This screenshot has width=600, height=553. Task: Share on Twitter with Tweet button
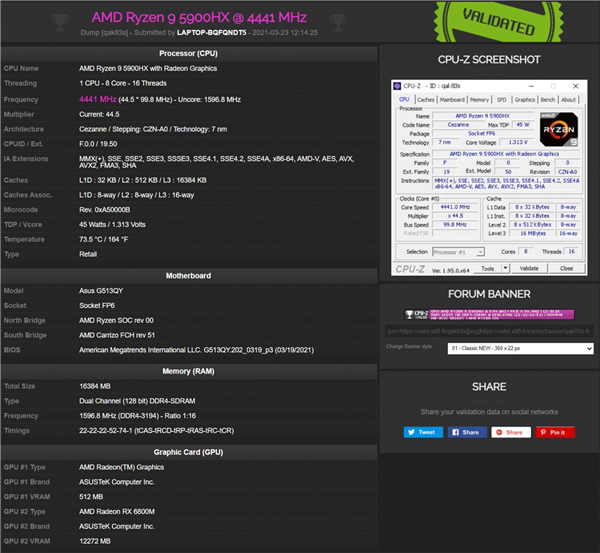(423, 432)
